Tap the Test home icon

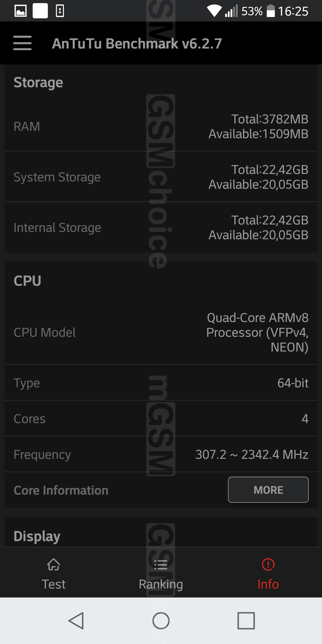pyautogui.click(x=53, y=565)
